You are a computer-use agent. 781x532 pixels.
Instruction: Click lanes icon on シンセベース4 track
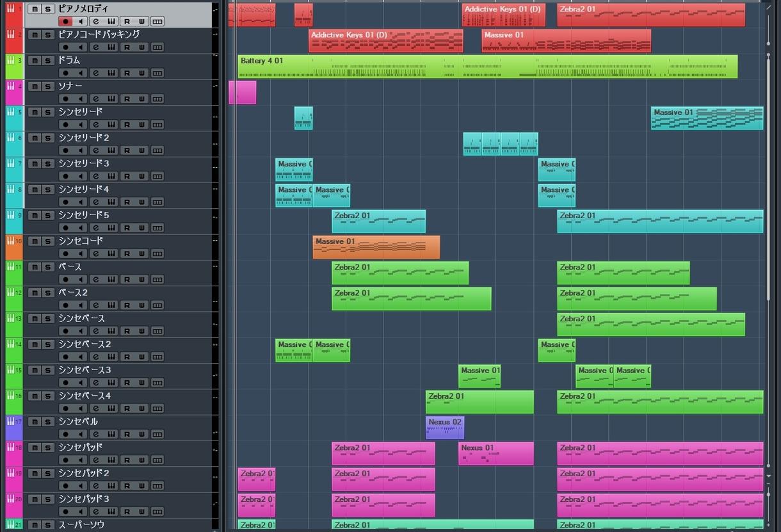(157, 408)
